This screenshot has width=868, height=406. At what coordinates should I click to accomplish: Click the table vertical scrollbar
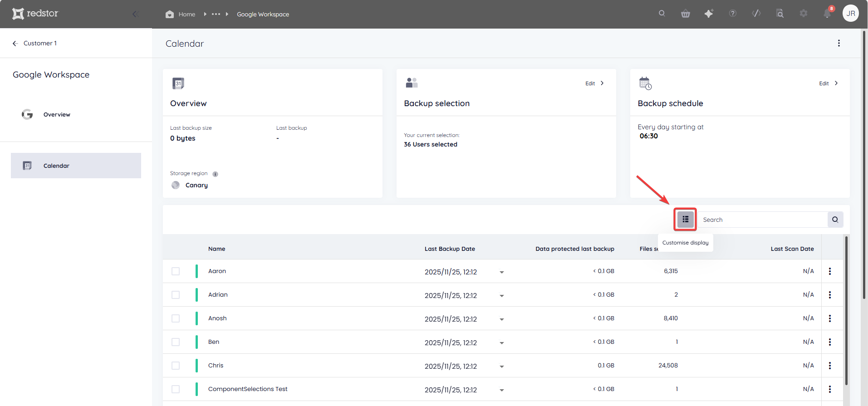846,311
